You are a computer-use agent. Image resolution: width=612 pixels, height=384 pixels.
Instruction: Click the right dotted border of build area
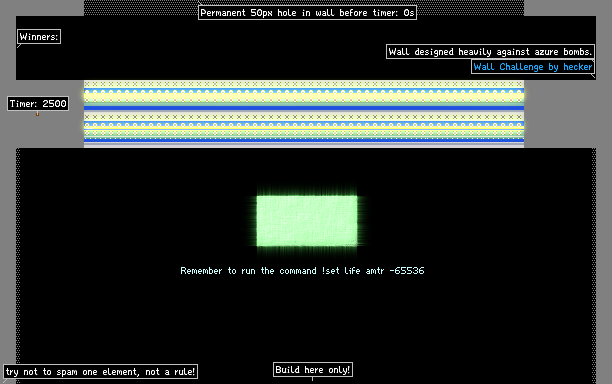[x=594, y=265]
